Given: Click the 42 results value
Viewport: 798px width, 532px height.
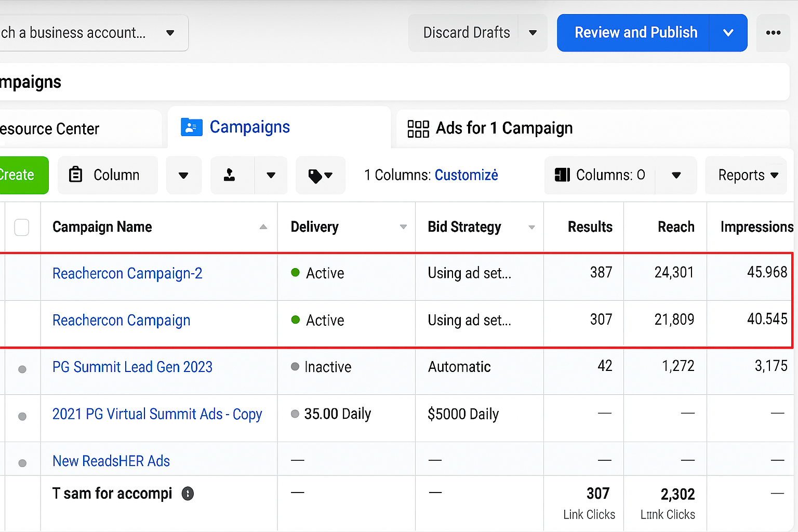Looking at the screenshot, I should (x=605, y=366).
